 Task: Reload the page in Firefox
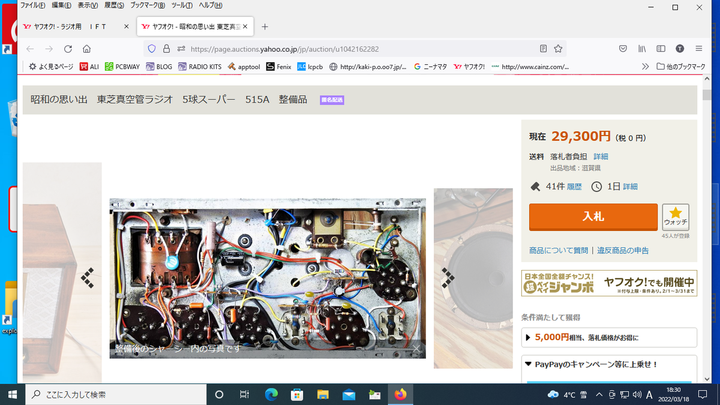[x=82, y=47]
